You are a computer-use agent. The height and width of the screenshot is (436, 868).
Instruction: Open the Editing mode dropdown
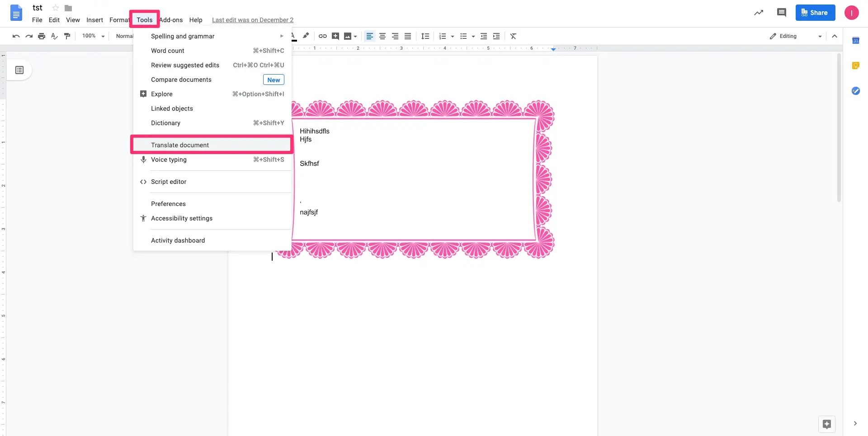pos(796,36)
